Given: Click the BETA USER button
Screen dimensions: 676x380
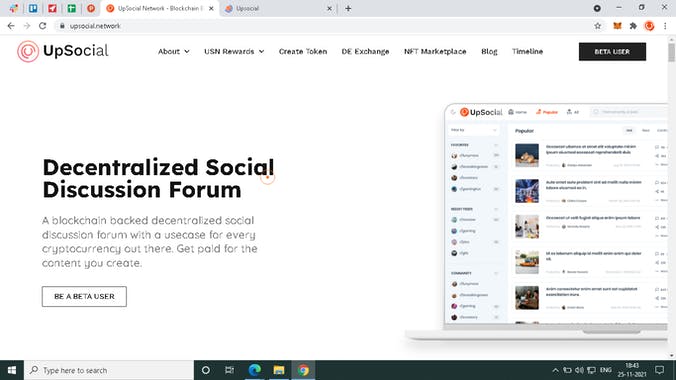Looking at the screenshot, I should (x=612, y=51).
